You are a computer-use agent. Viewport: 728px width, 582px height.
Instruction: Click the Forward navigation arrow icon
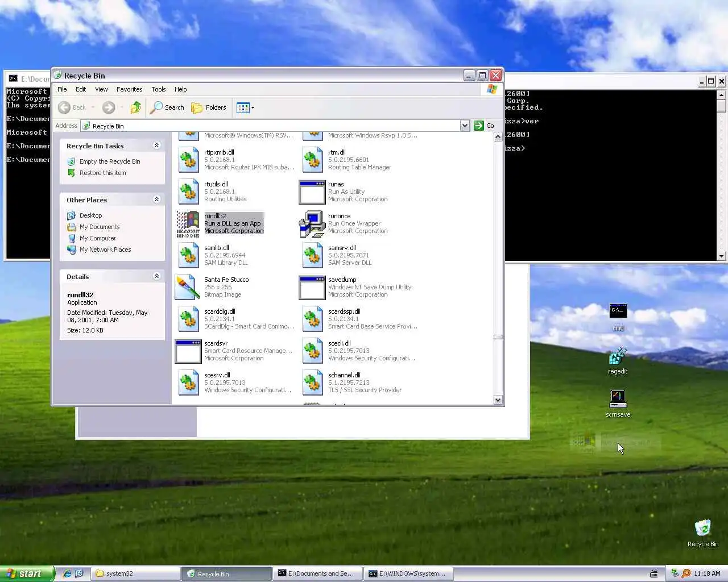(109, 107)
